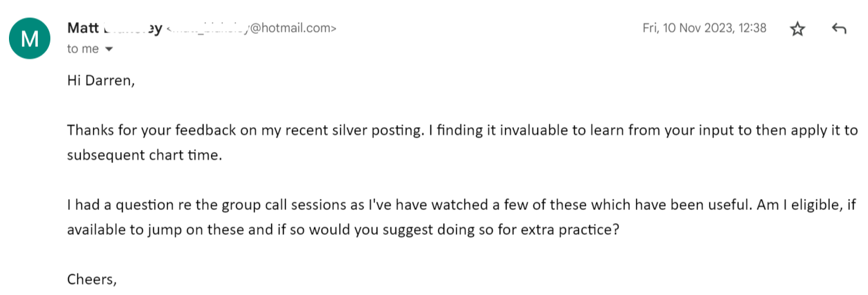Click the Fri, 10 Nov 2023 timestamp
868x295 pixels.
pos(704,28)
